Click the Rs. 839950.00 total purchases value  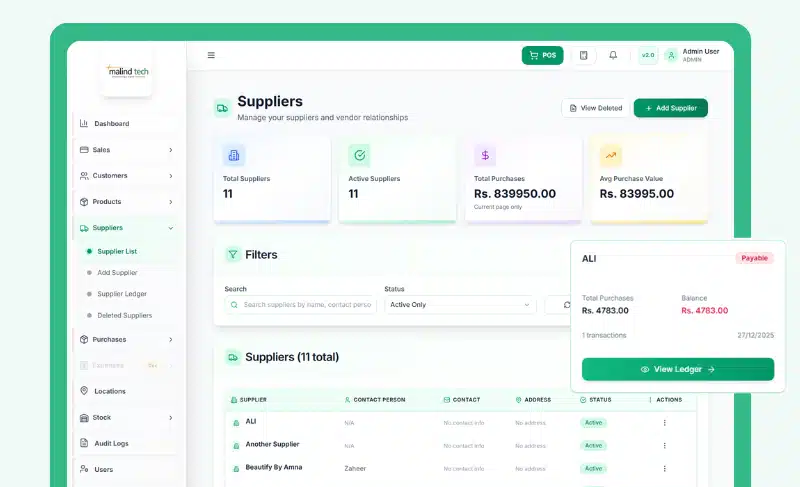click(x=515, y=194)
